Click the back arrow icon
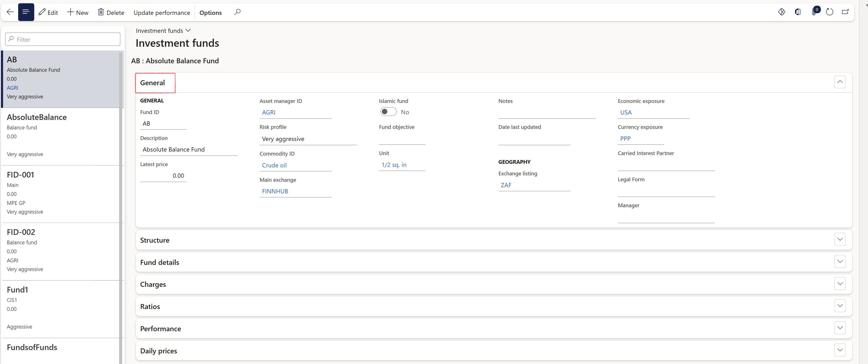Viewport: 868px width, 364px height. click(x=10, y=12)
